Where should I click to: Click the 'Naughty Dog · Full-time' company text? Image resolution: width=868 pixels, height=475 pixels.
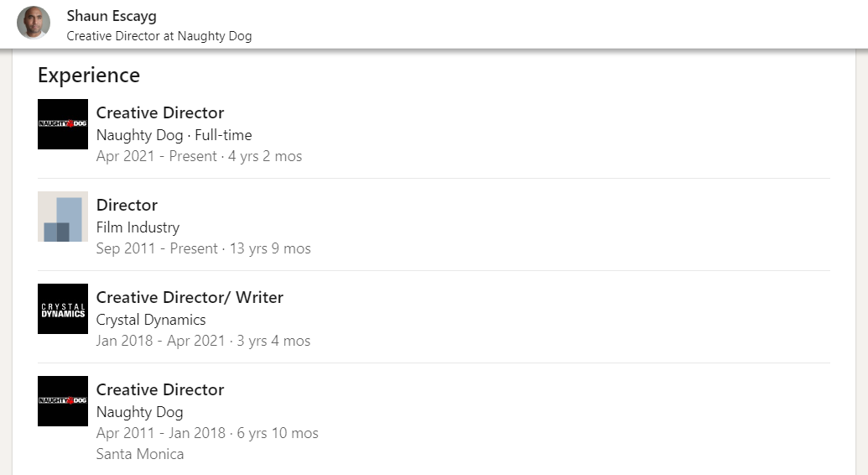(174, 135)
